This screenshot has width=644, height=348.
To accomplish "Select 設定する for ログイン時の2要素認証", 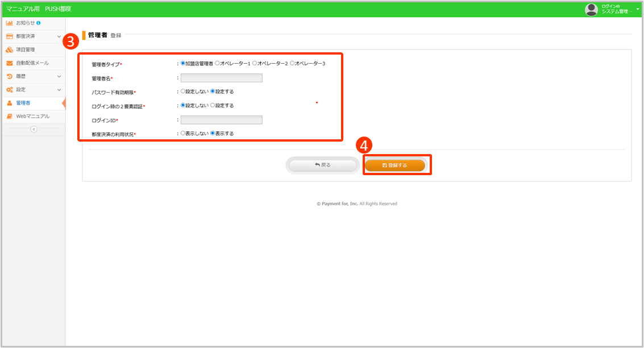I will pos(213,105).
